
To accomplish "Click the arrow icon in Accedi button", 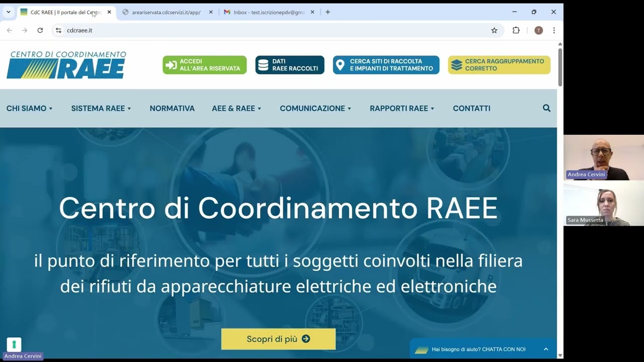I will [171, 65].
